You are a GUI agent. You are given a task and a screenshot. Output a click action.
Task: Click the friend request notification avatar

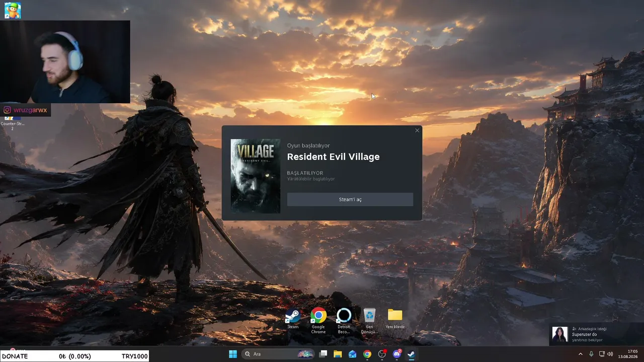pyautogui.click(x=560, y=334)
